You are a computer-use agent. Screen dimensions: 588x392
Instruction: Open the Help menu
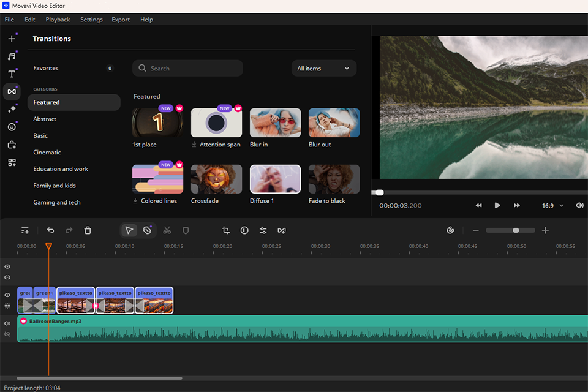click(146, 20)
